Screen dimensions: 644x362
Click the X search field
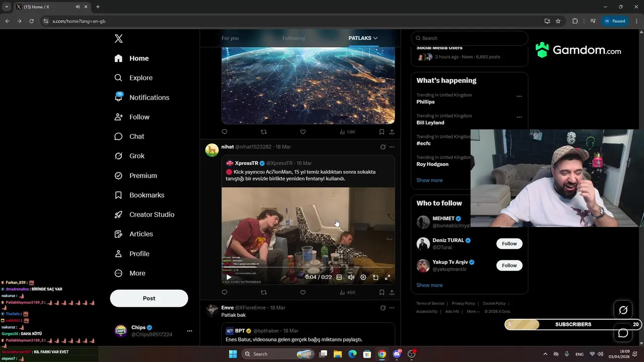pos(469,38)
